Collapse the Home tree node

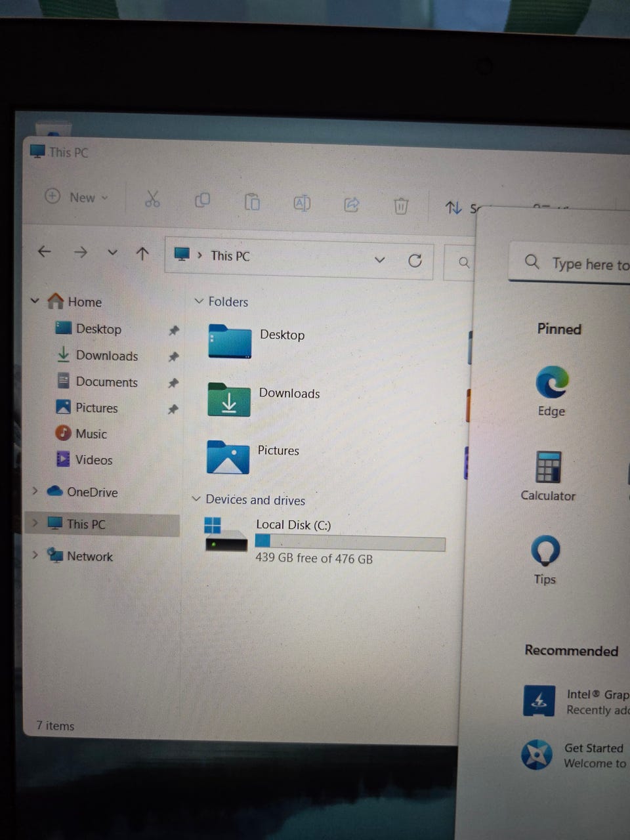click(x=35, y=301)
